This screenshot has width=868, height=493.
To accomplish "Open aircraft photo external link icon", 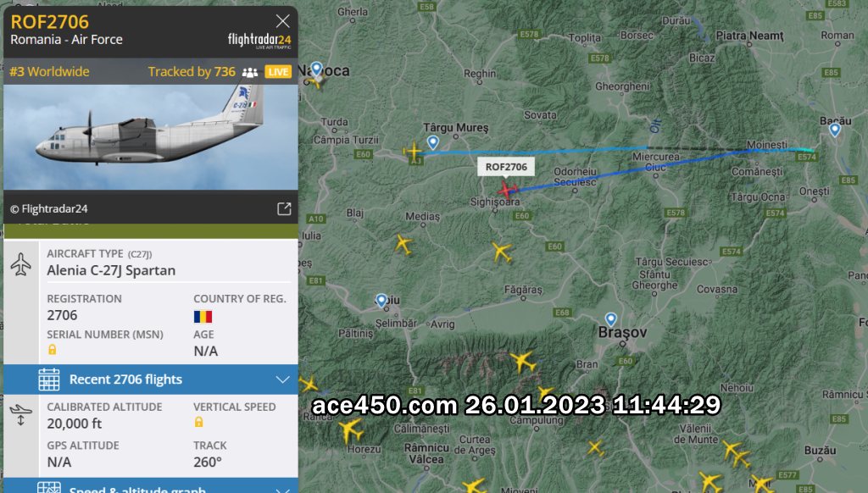I will point(284,208).
